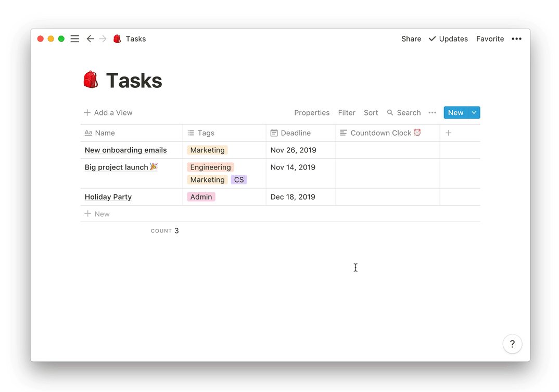This screenshot has width=559, height=392.
Task: Add a new column with plus icon
Action: point(449,133)
